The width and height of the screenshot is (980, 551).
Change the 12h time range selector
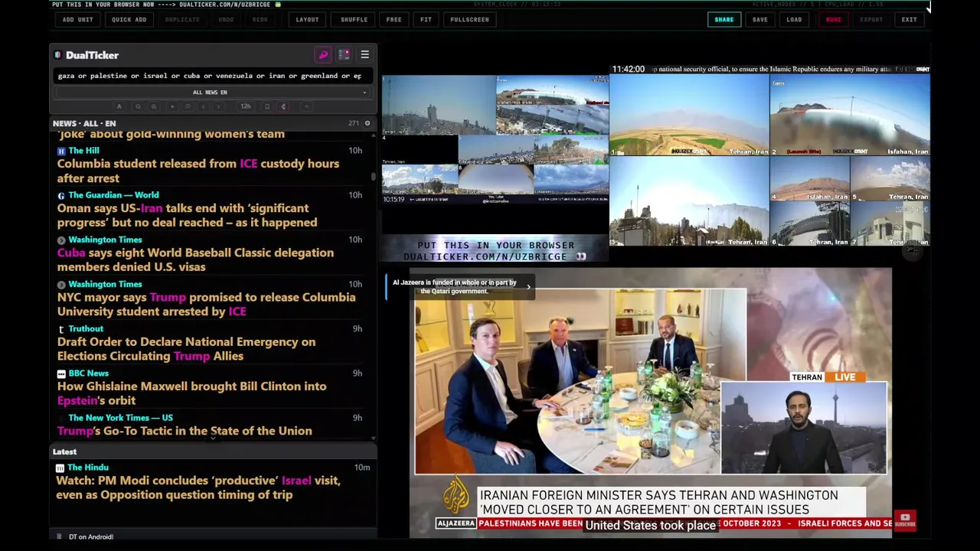click(x=246, y=106)
